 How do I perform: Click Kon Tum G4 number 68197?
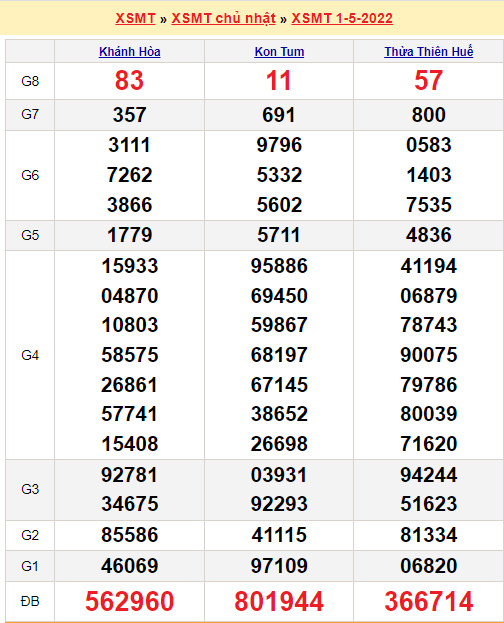279,355
